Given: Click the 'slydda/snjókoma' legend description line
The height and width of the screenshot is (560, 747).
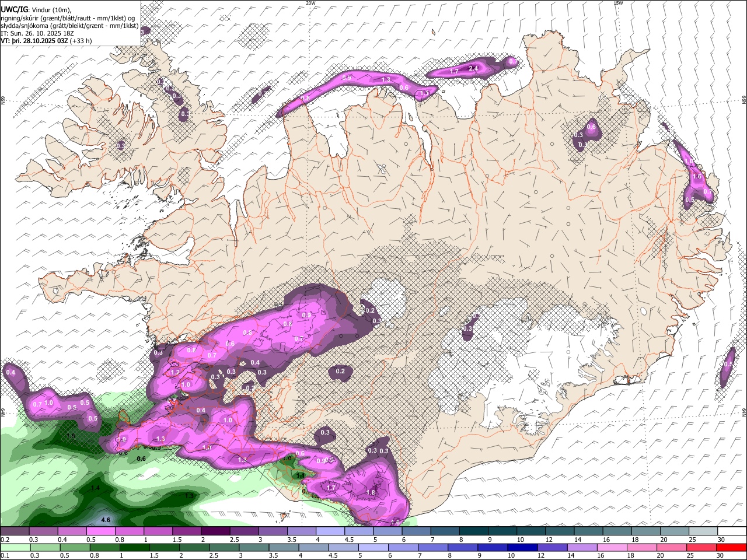Looking at the screenshot, I should (69, 26).
